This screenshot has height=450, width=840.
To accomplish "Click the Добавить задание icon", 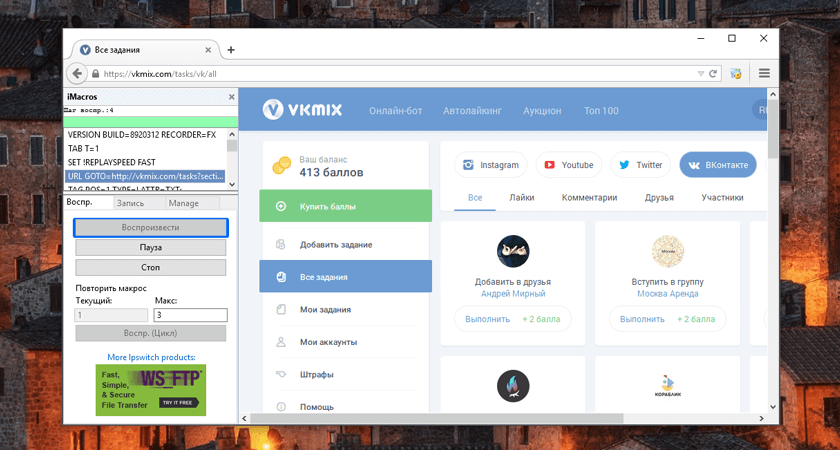I will click(x=280, y=245).
